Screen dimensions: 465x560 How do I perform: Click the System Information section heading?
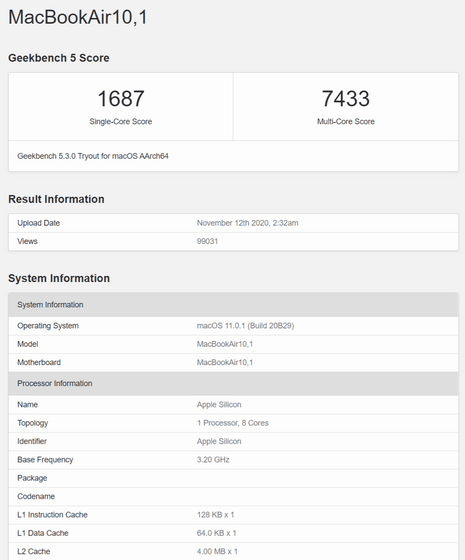59,278
